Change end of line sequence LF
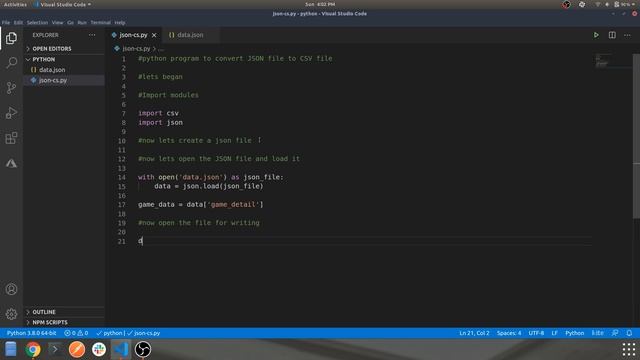 click(555, 333)
